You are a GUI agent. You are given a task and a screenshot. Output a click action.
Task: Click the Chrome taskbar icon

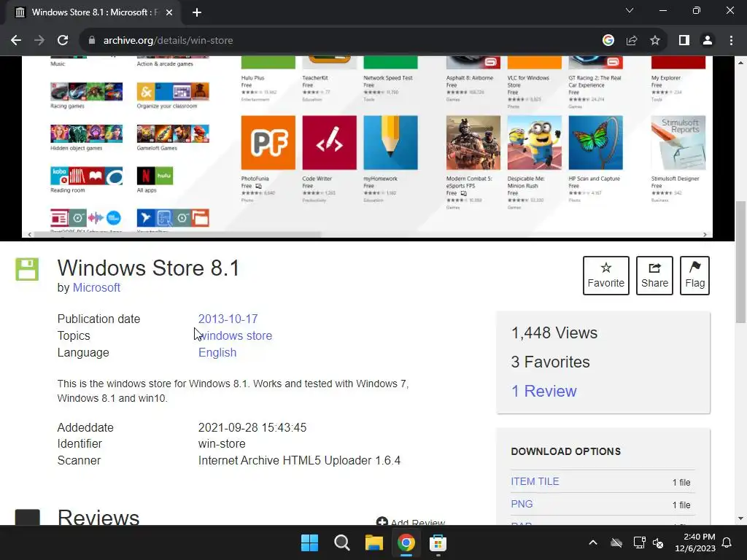pyautogui.click(x=406, y=542)
